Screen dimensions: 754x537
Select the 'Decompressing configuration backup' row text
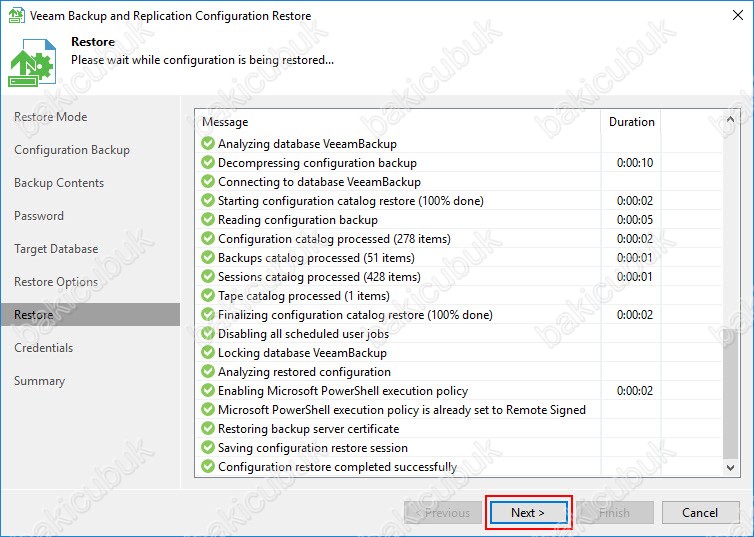(317, 163)
